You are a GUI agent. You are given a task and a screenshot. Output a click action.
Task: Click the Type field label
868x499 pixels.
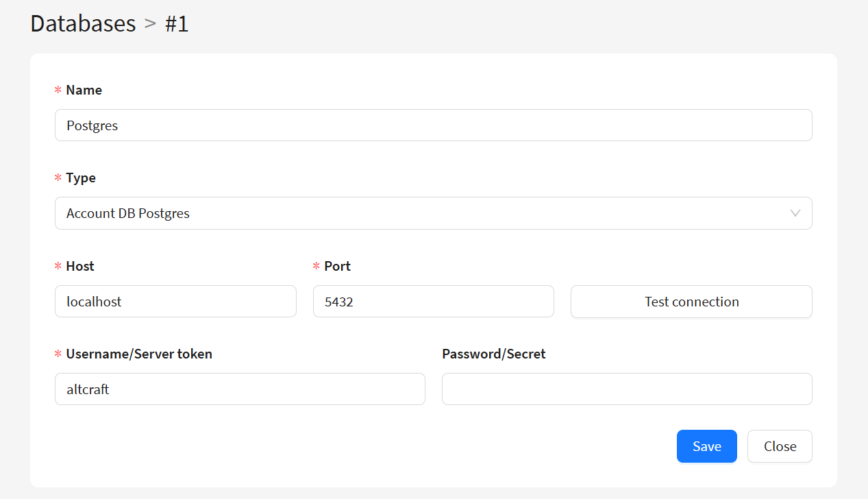click(x=81, y=178)
